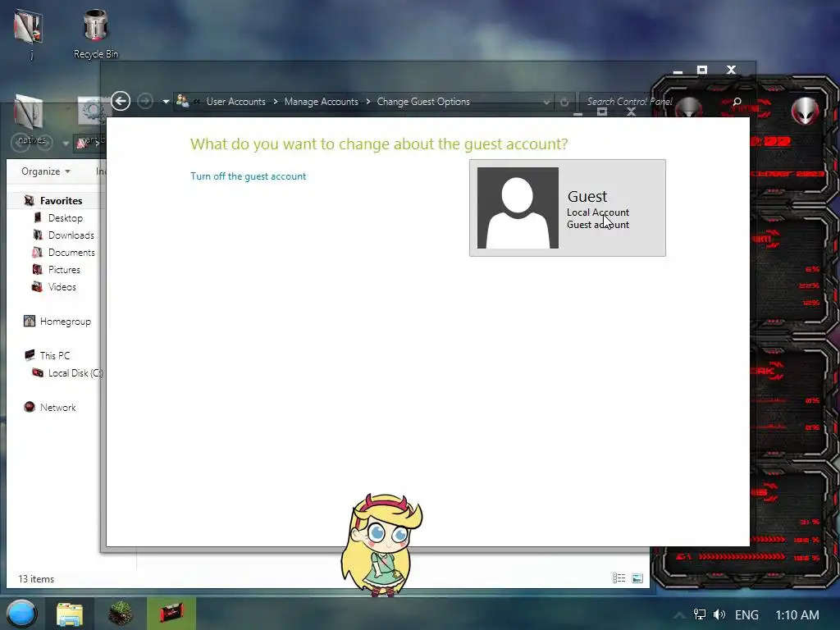Open Videos in Explorer sidebar
The height and width of the screenshot is (630, 840).
click(62, 286)
